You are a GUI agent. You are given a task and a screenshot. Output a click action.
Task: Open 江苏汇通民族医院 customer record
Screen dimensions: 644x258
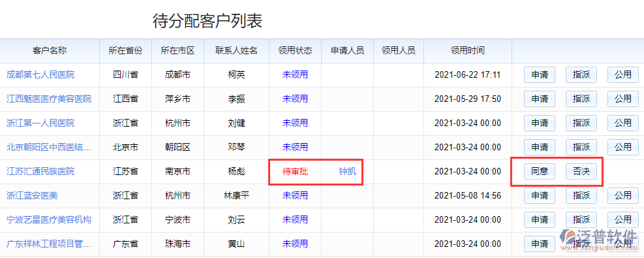(x=40, y=171)
